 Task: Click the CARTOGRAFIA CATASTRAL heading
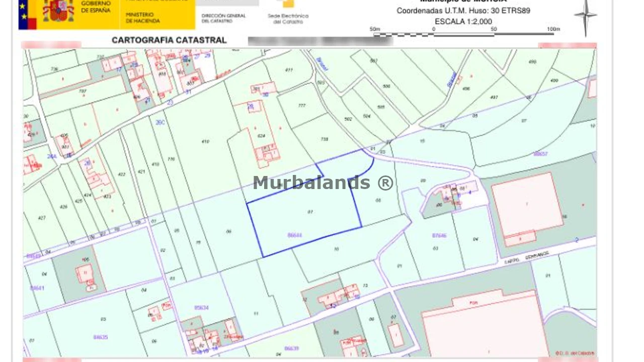click(x=169, y=40)
